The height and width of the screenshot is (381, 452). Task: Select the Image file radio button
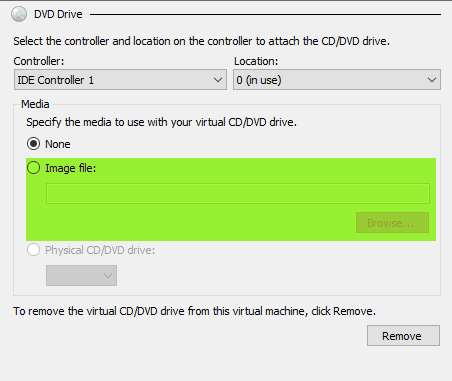pyautogui.click(x=33, y=168)
